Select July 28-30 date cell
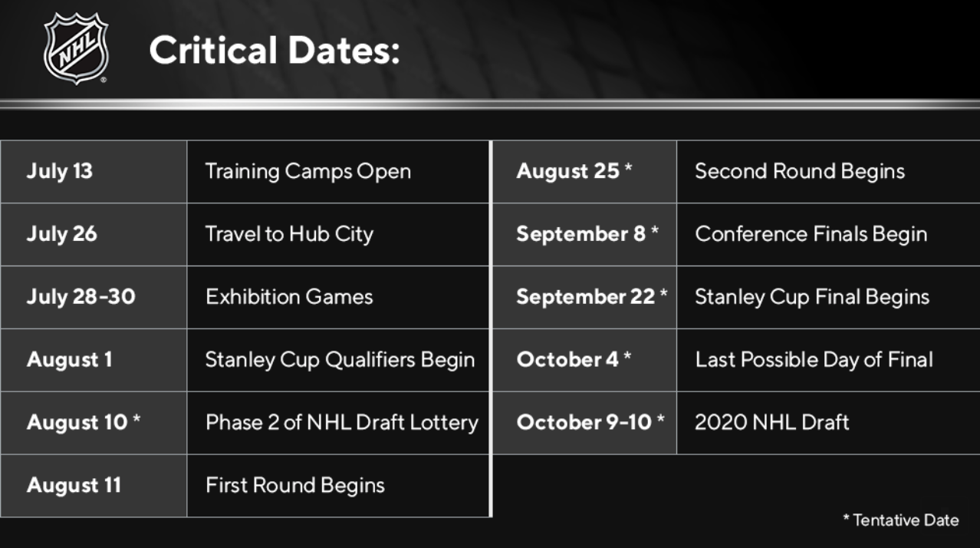The image size is (980, 548). (93, 297)
